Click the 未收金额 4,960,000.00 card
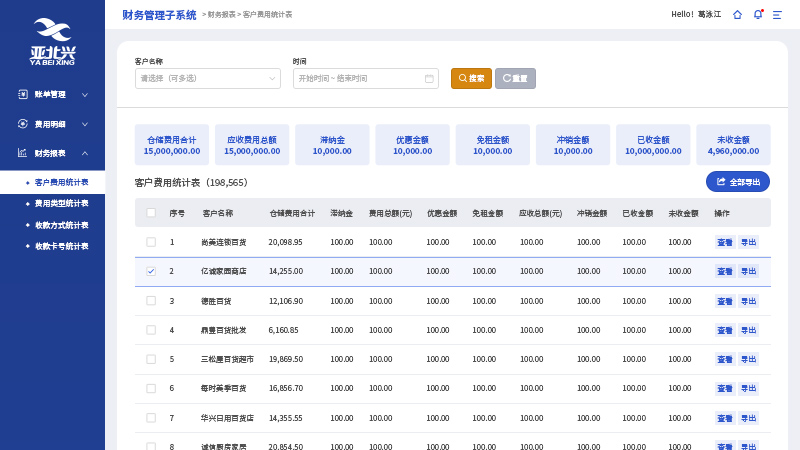 733,145
